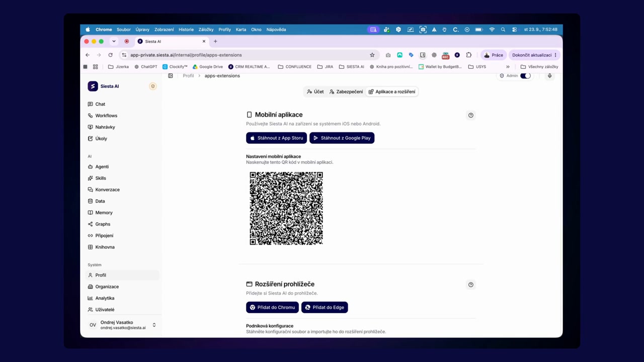644x362 pixels.
Task: Click the help icon beside Rozšíření prohlížeče
Action: pyautogui.click(x=471, y=285)
